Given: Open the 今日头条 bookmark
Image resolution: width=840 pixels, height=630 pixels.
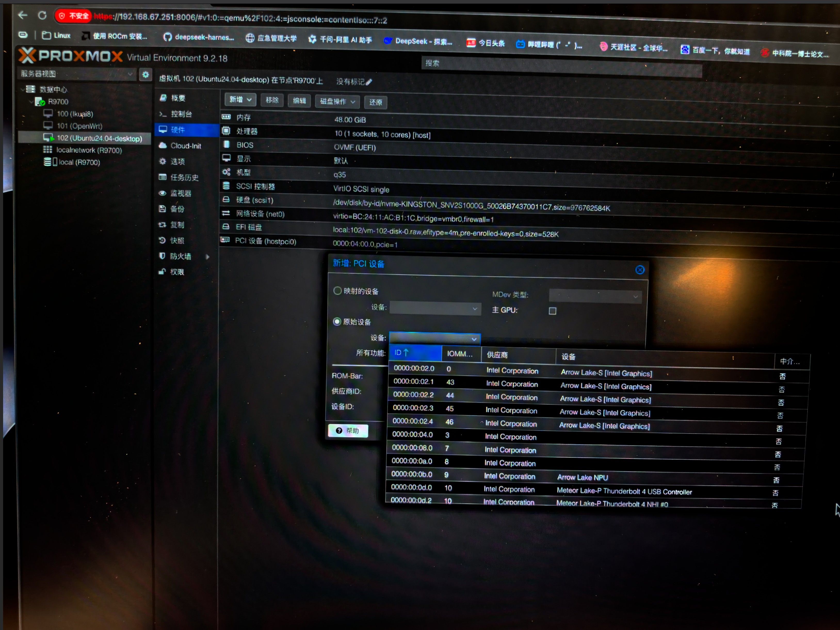Looking at the screenshot, I should (x=486, y=43).
